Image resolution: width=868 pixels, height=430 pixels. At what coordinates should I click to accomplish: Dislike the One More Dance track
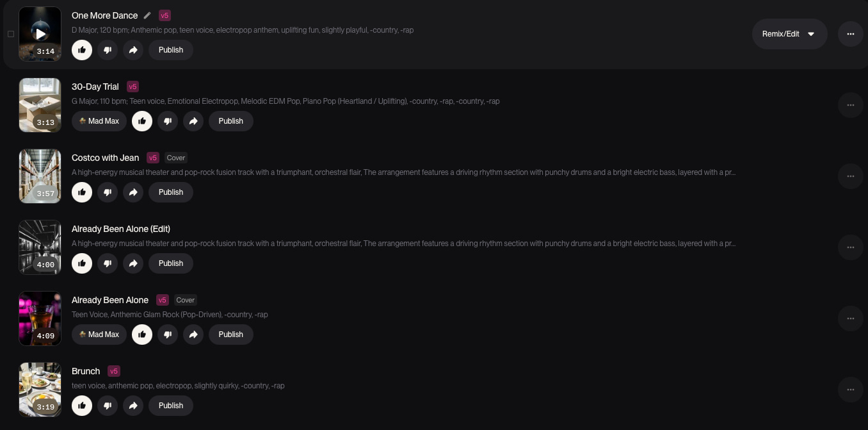coord(108,50)
